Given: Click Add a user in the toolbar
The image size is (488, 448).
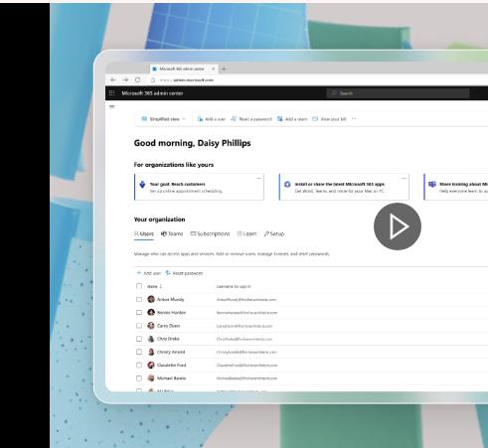Looking at the screenshot, I should (x=211, y=119).
